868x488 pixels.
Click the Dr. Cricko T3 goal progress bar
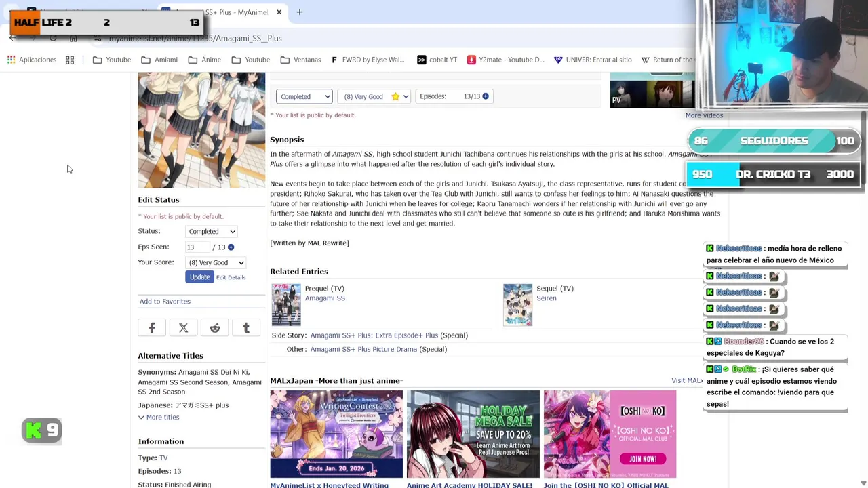[x=774, y=174]
